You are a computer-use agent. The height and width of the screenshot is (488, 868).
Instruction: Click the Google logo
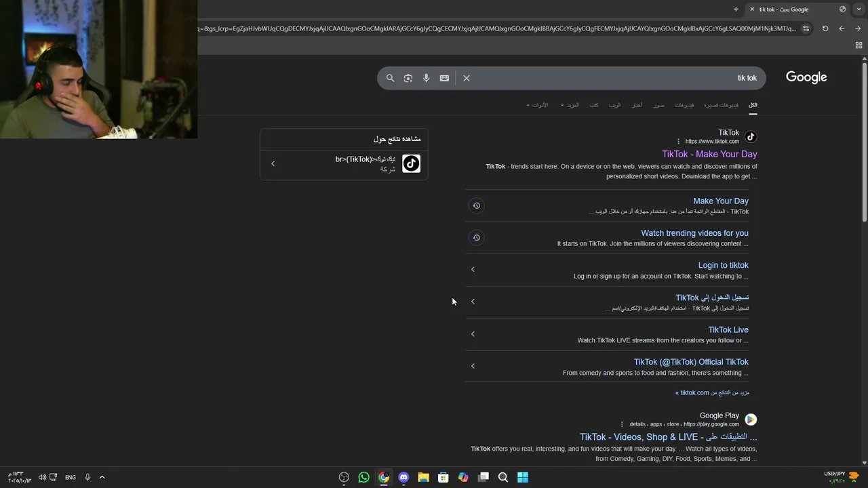point(806,77)
